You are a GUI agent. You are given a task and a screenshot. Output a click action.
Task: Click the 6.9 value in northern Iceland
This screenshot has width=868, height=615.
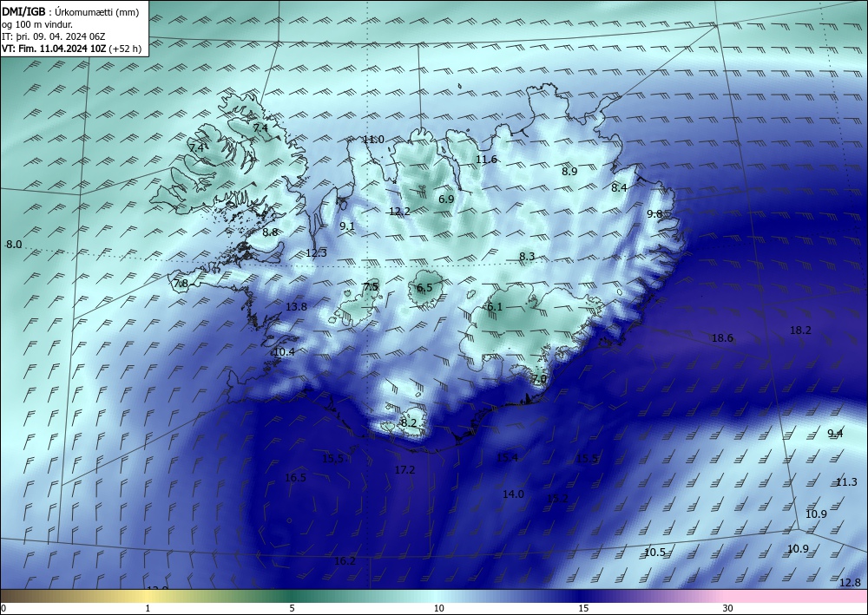coord(447,200)
